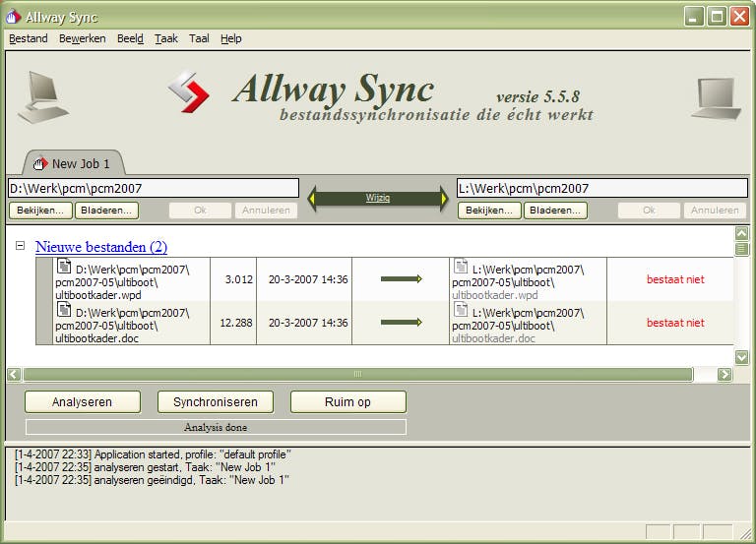This screenshot has width=756, height=544.
Task: Click file icon of D: ultibootkader.doc
Action: [64, 309]
